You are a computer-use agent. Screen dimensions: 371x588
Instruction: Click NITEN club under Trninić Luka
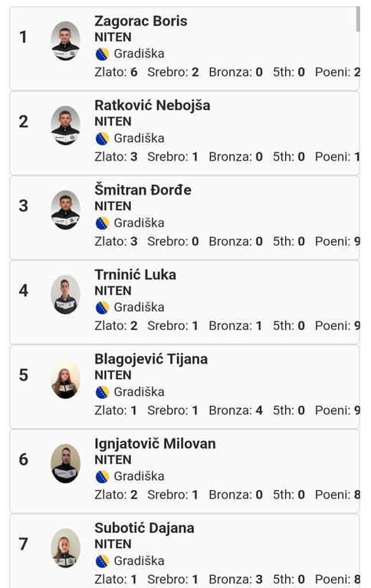(x=113, y=291)
